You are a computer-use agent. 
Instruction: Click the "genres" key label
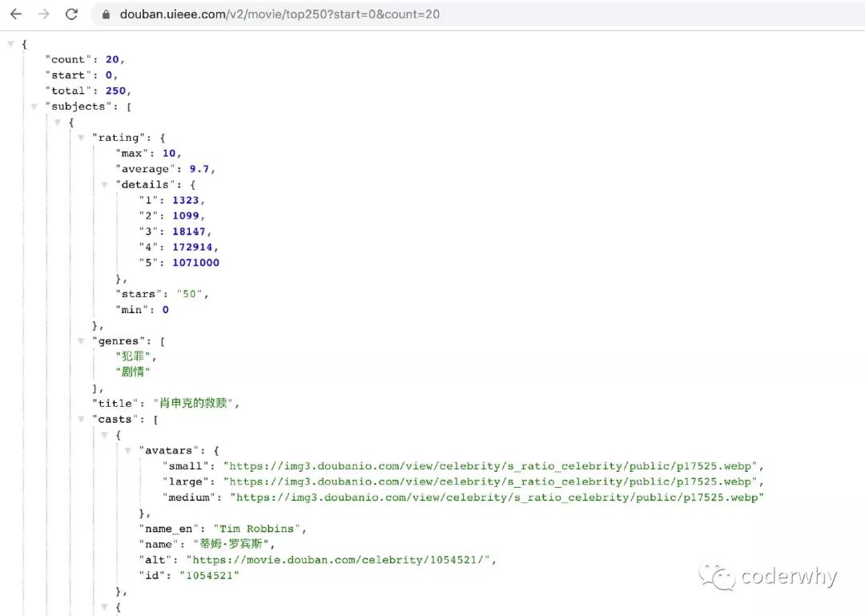118,341
